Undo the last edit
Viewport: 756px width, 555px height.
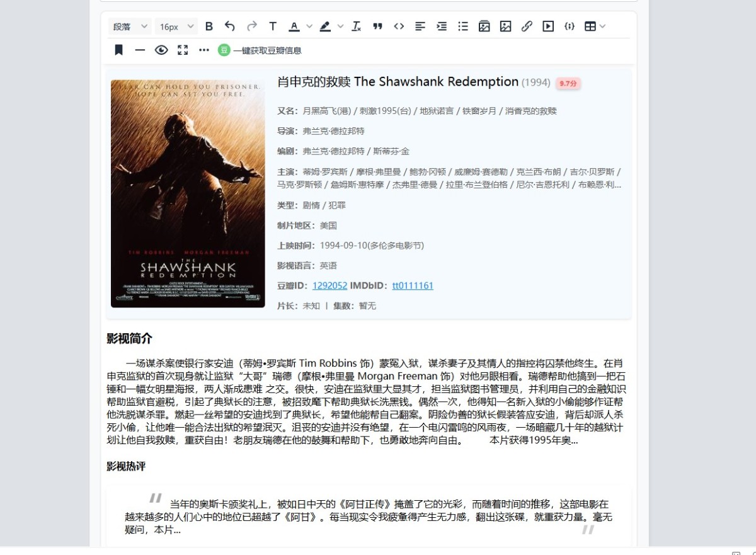230,26
